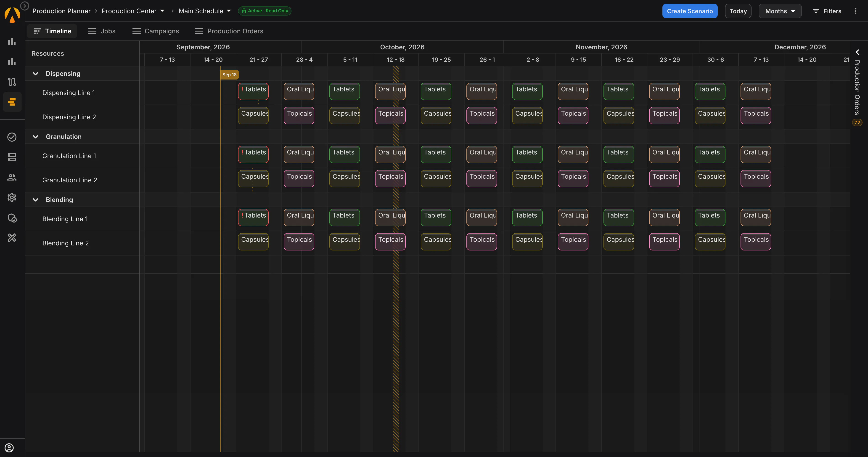
Task: Open the people group icon in sidebar
Action: tap(12, 177)
